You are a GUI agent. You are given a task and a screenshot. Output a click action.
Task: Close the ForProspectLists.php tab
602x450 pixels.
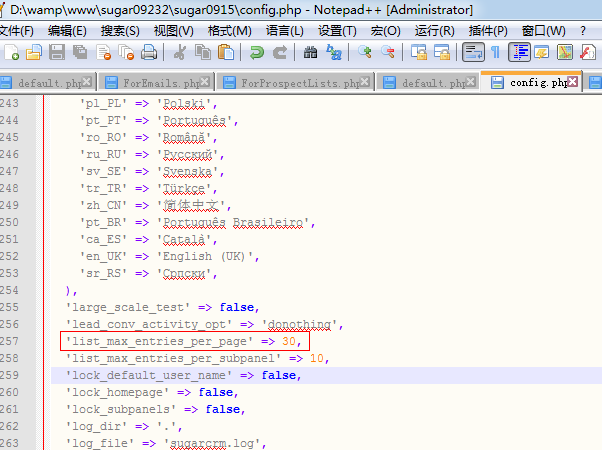tap(365, 81)
